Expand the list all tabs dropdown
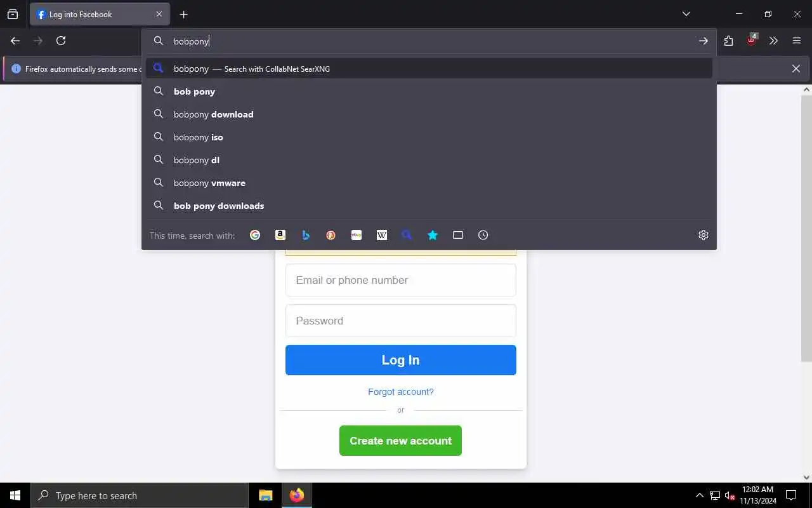 686,14
